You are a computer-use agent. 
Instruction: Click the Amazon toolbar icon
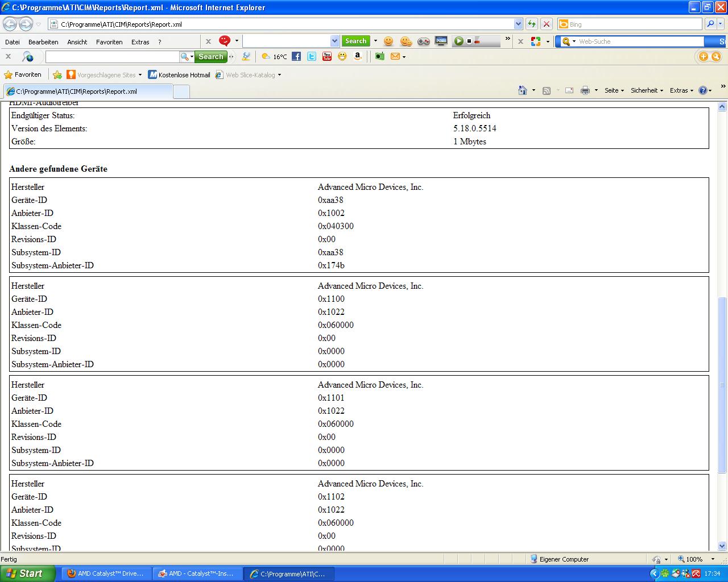coord(358,56)
